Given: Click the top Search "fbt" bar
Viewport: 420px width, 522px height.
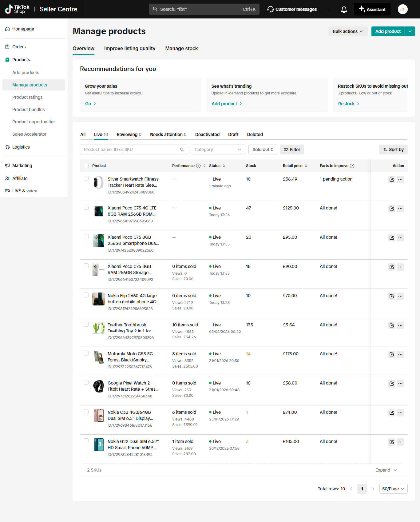Looking at the screenshot, I should click(204, 9).
